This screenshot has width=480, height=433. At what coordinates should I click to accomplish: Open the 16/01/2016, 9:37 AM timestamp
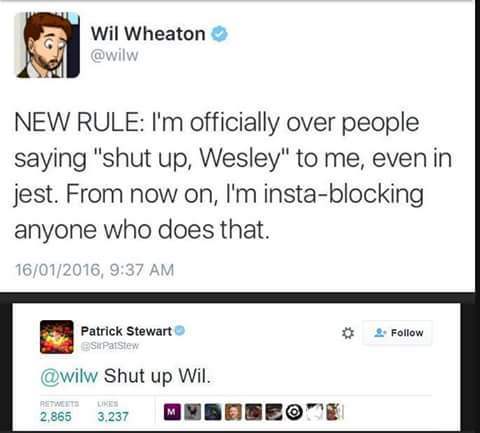coord(95,270)
